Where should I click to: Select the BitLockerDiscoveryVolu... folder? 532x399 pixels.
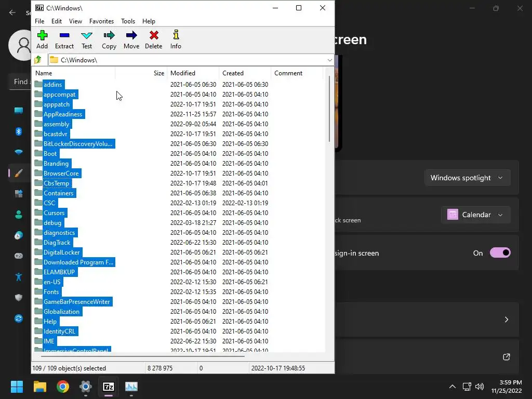[78, 144]
